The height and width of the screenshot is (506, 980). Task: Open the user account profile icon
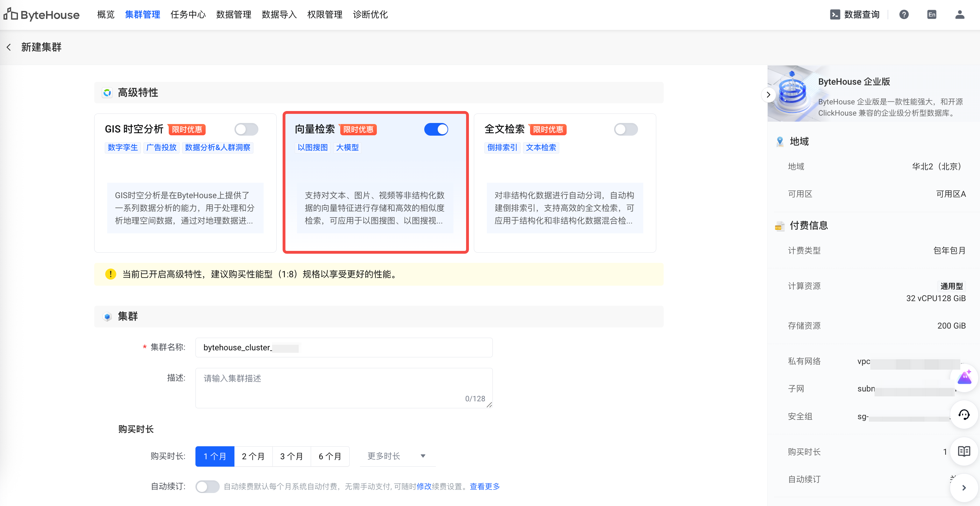click(x=960, y=14)
